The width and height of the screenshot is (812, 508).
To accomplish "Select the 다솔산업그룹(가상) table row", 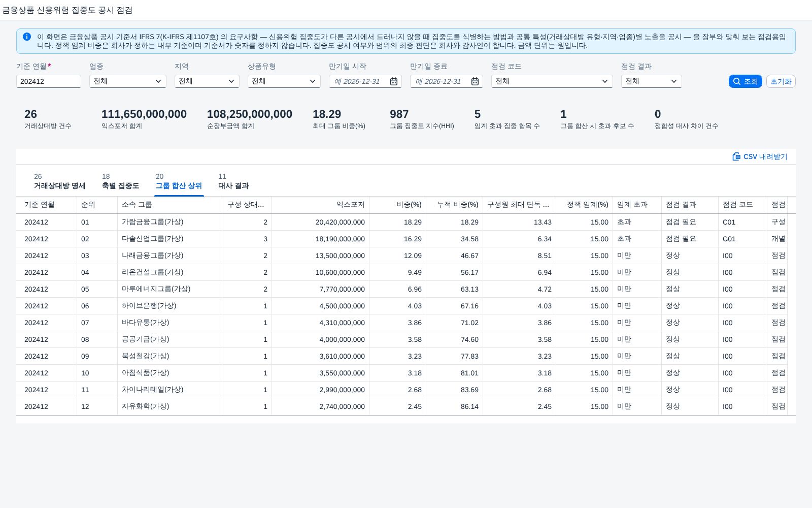I will (406, 239).
